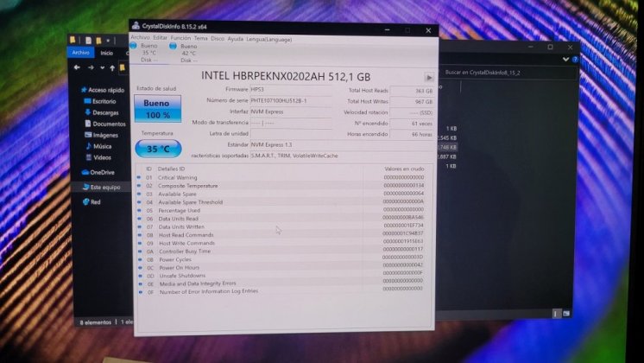
Task: Click the Estándar field NVM Express 1.3
Action: point(343,144)
